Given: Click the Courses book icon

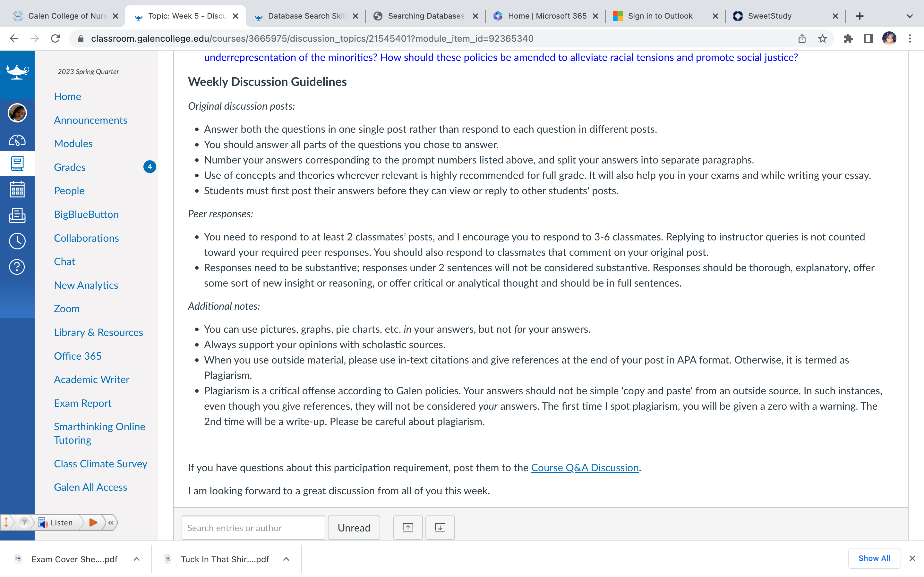Looking at the screenshot, I should [x=17, y=164].
